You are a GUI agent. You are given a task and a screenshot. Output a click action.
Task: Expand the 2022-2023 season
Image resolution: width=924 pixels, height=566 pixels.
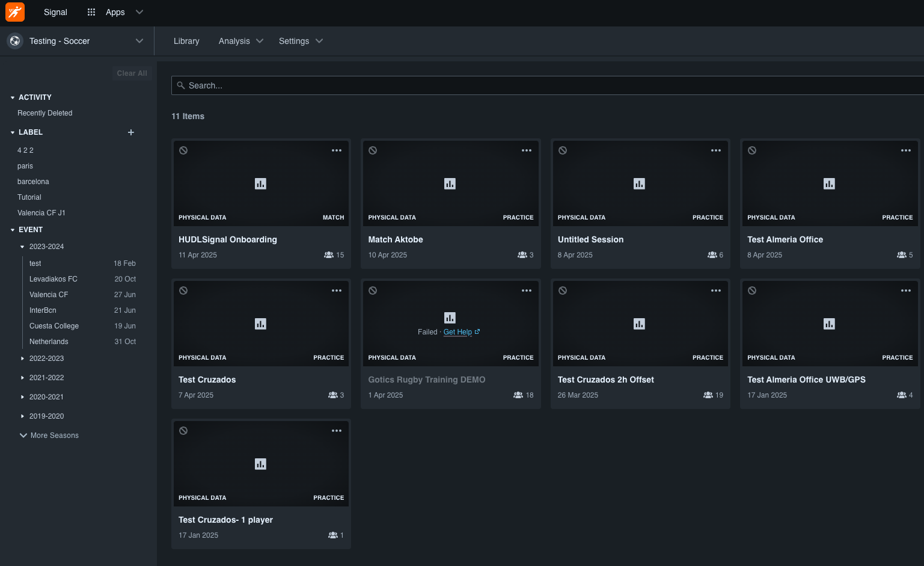[x=22, y=358]
